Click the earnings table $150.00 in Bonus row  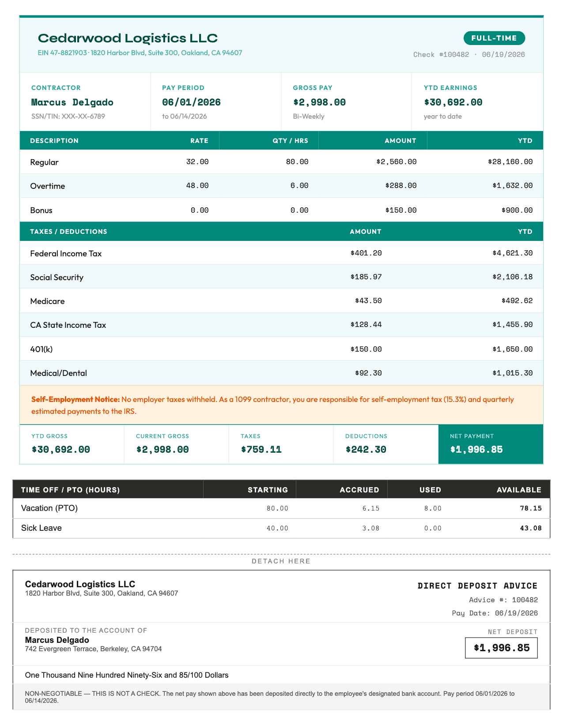point(401,210)
